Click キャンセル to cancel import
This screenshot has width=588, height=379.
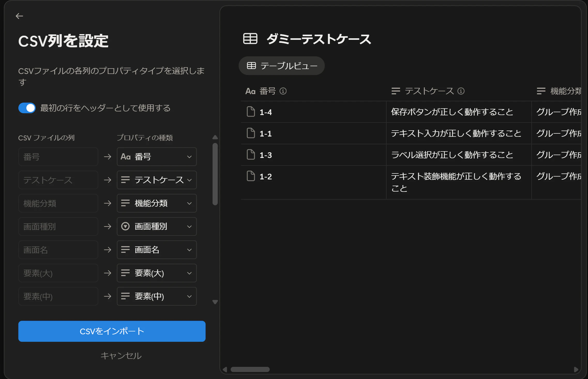click(x=121, y=356)
